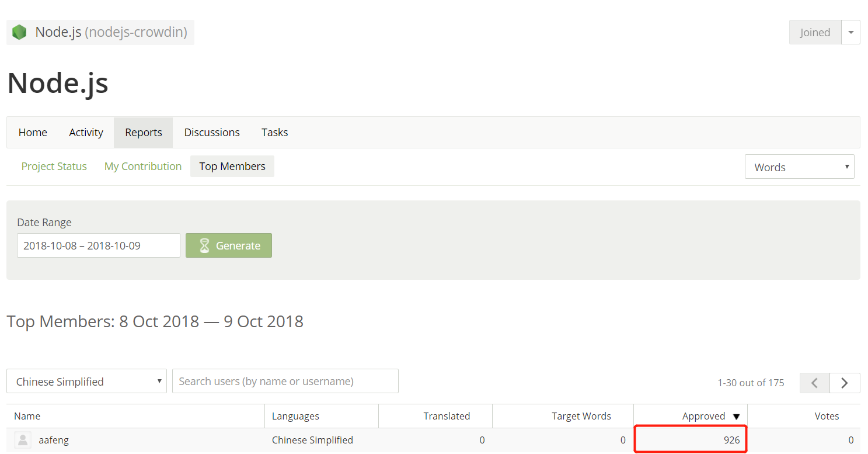Viewport: 868px width, 454px height.
Task: Open the Activity tab
Action: coord(86,133)
